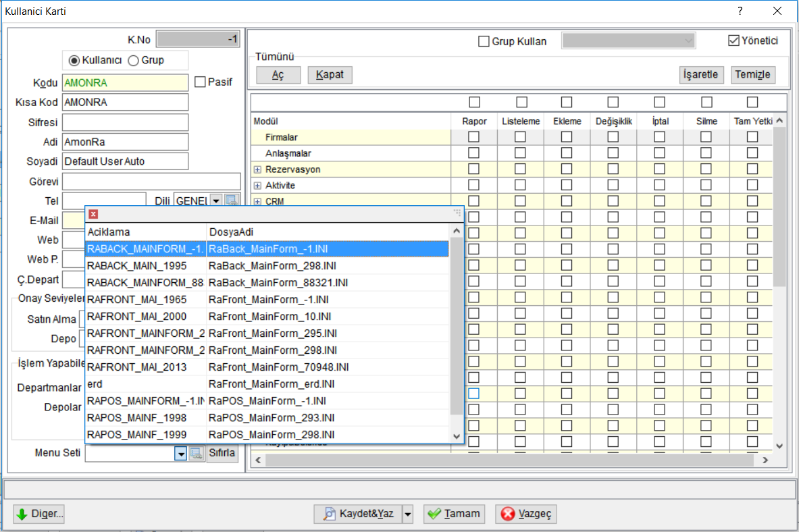Open the browse icon next to Dili dropdown

pos(232,201)
